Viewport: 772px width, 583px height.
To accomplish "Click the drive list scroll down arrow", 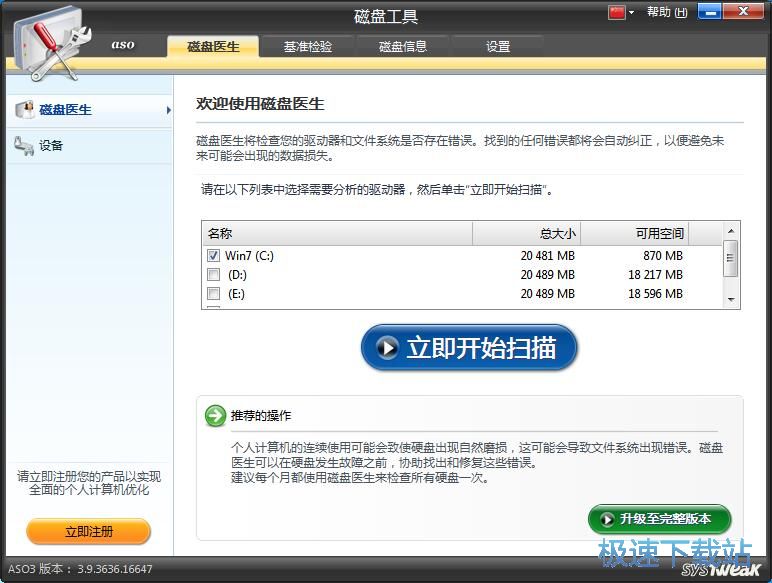I will 731,299.
